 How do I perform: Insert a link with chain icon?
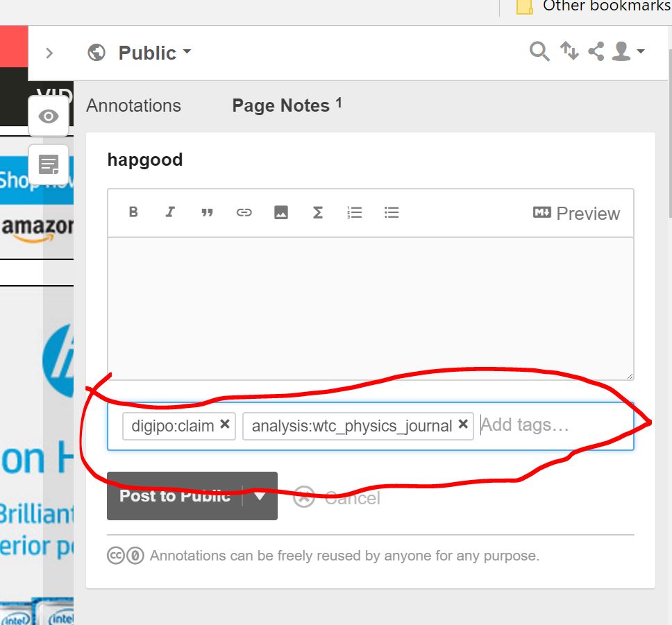[244, 212]
